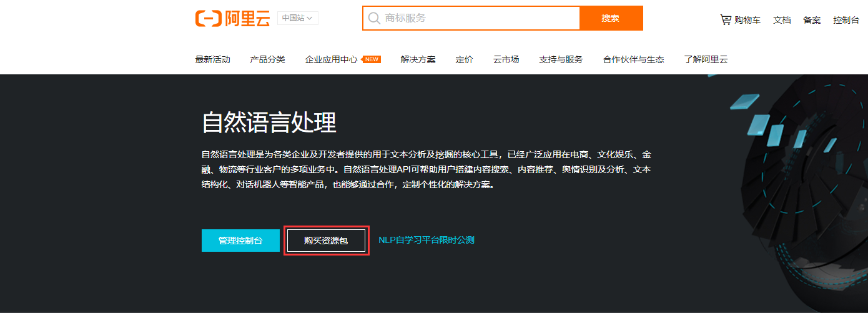Click the NEW badge beside 企业应用中心

pos(372,59)
